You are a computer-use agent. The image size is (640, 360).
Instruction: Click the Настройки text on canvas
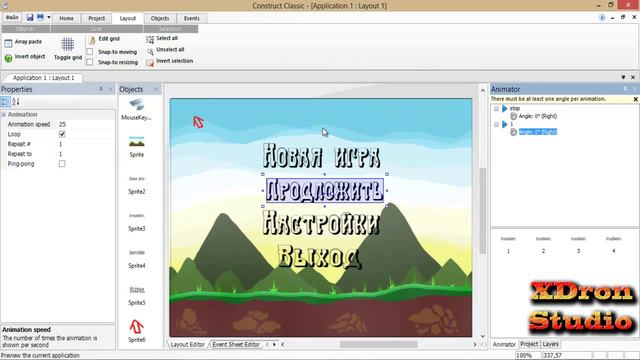pos(321,223)
